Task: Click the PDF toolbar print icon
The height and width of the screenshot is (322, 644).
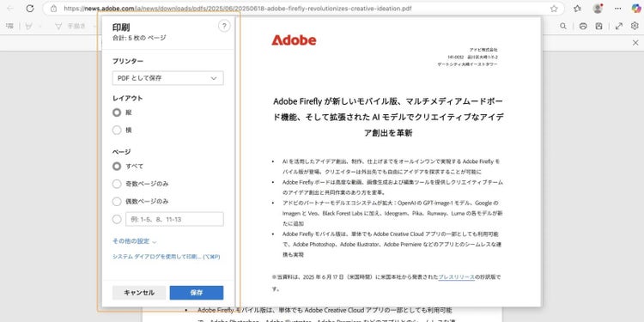Action: tap(583, 27)
